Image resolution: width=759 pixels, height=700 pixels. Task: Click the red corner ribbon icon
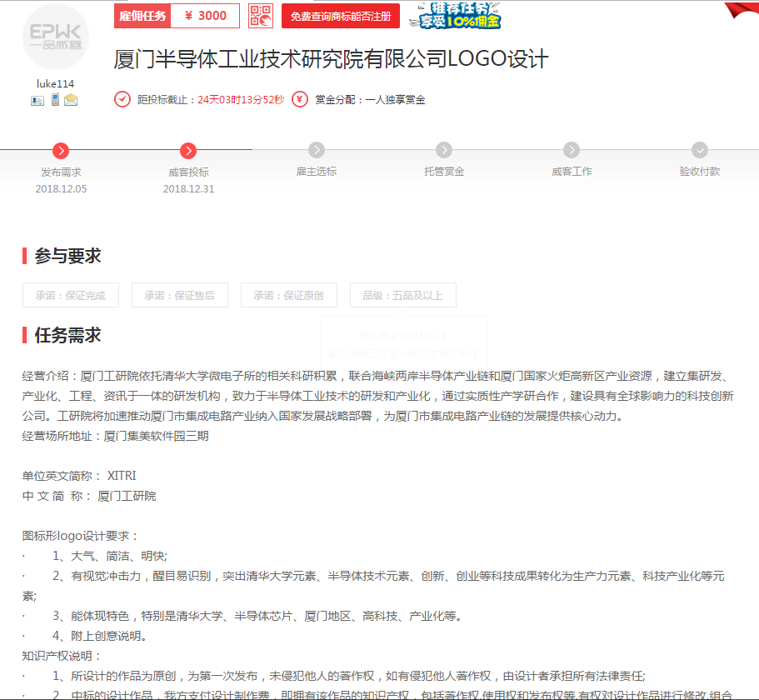pyautogui.click(x=742, y=10)
